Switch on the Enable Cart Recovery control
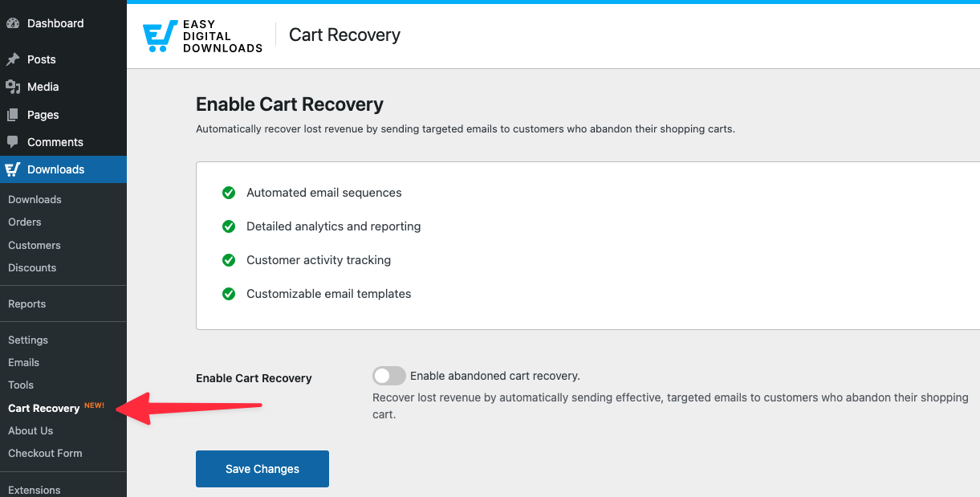Screen dimensions: 980x497 388,376
